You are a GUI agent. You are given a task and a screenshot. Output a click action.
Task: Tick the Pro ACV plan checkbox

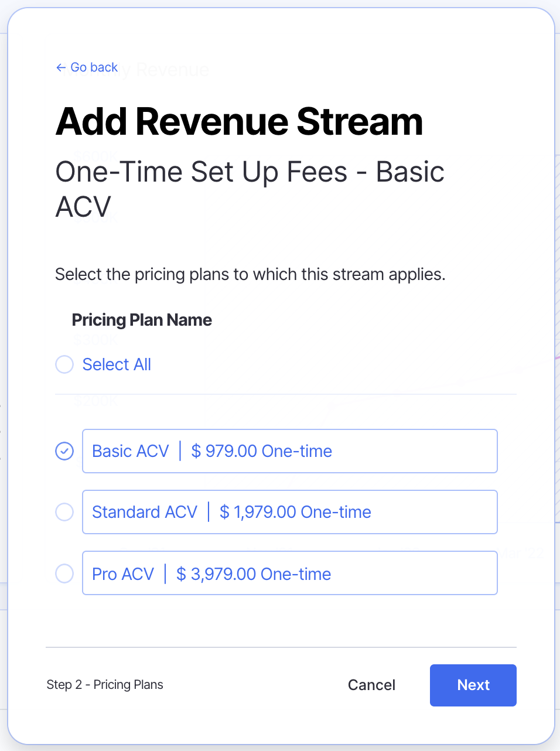tap(64, 574)
